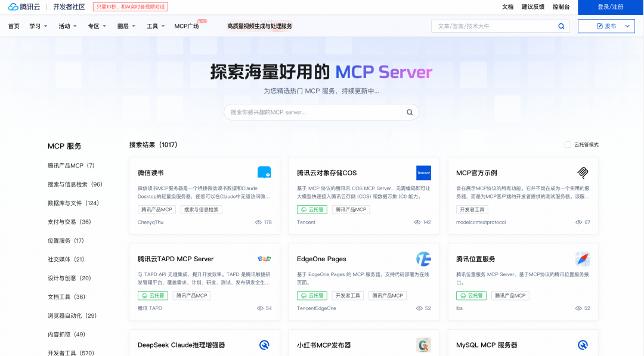Click the views eye icon on 微信读书 card
The width and height of the screenshot is (644, 356).
click(258, 222)
